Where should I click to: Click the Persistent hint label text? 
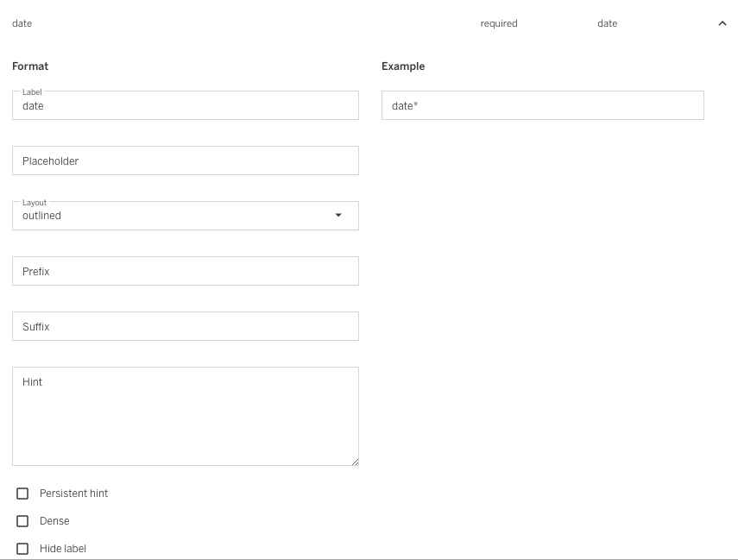click(x=73, y=494)
